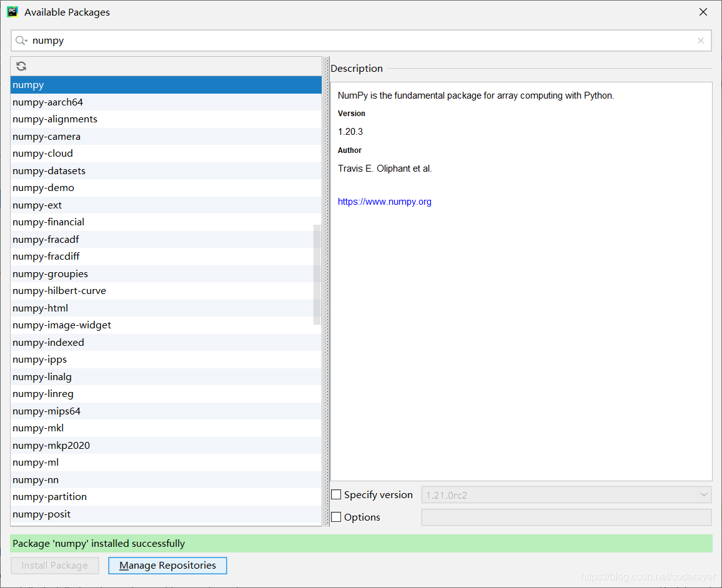Open the https://www.numpy.org link

[384, 201]
